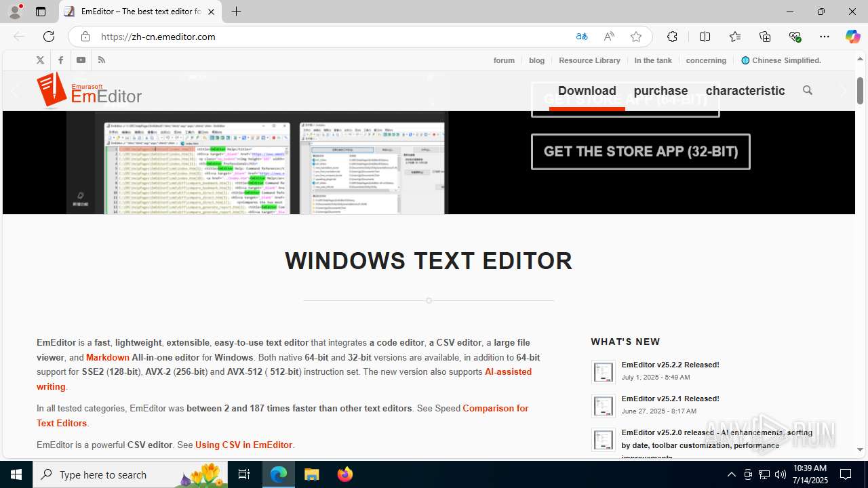868x488 pixels.
Task: Open the Chinese Simplified language selector
Action: pos(781,60)
